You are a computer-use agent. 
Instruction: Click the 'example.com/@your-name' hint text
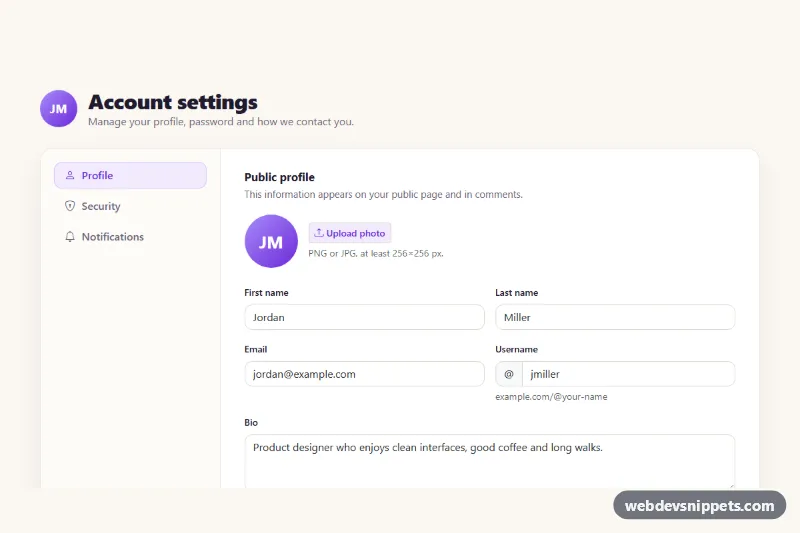point(551,397)
